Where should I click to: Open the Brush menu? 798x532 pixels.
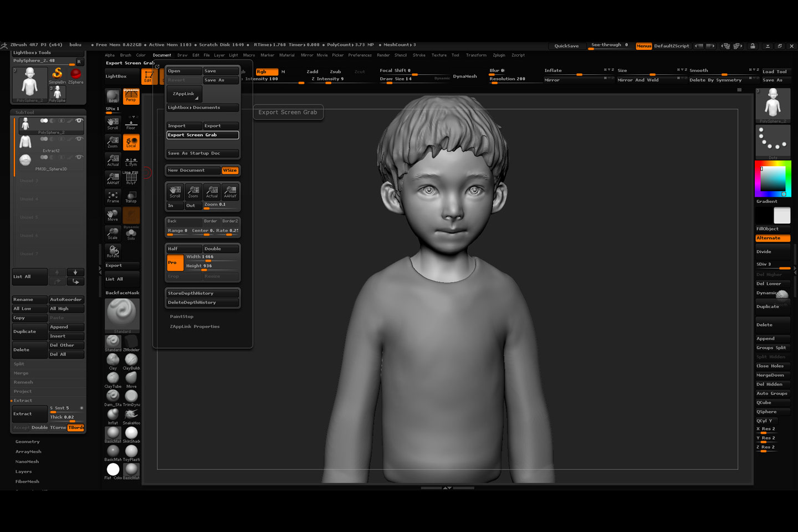tap(126, 55)
